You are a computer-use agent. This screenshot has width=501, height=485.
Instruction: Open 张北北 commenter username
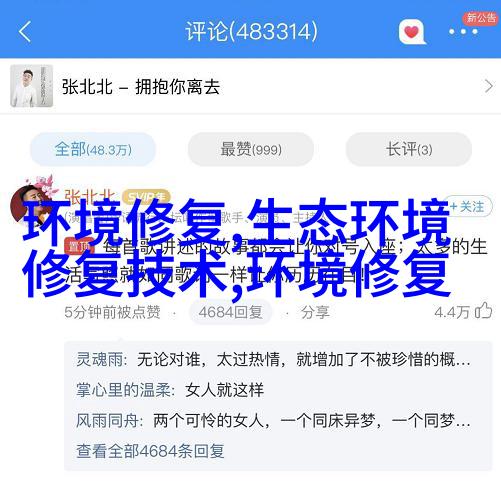point(90,196)
